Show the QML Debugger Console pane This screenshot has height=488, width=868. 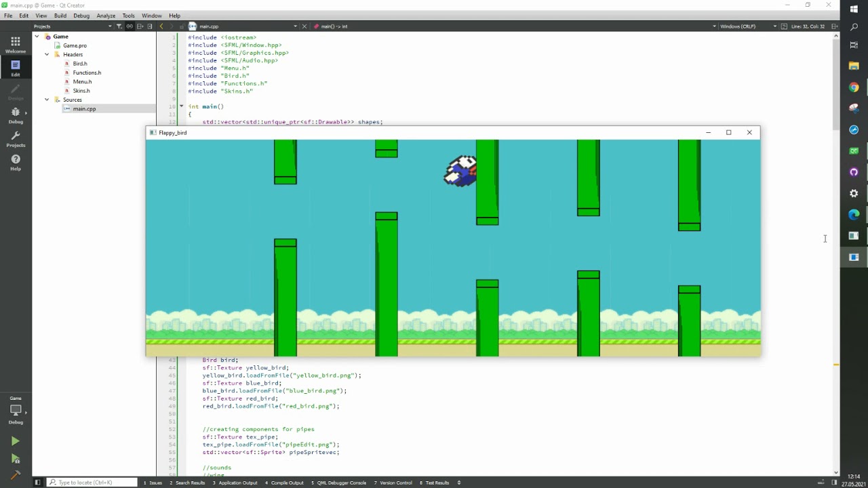click(x=338, y=483)
